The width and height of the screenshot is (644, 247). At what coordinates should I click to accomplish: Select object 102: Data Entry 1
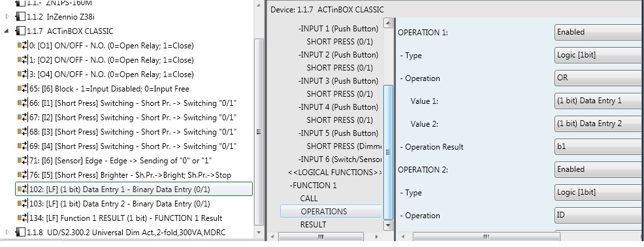134,189
